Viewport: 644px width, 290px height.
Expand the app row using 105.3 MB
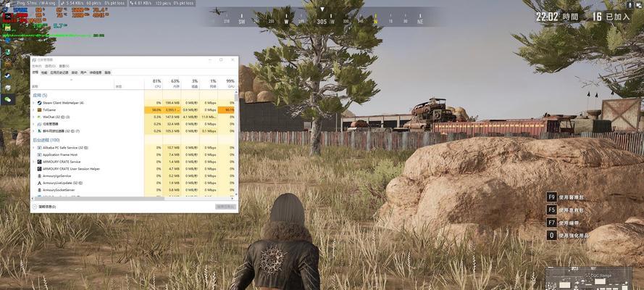coord(33,130)
